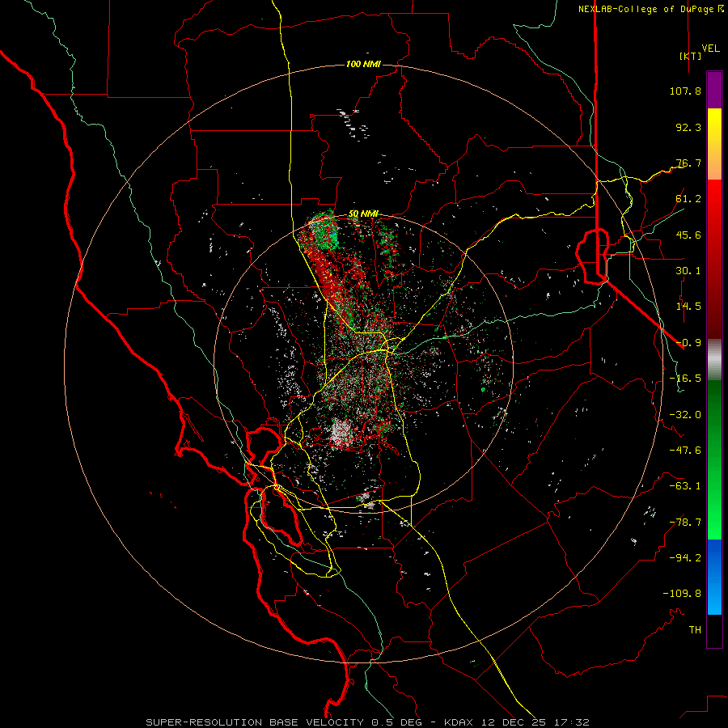The image size is (728, 728).
Task: Click the -94.2 velocity scale value
Action: point(685,558)
